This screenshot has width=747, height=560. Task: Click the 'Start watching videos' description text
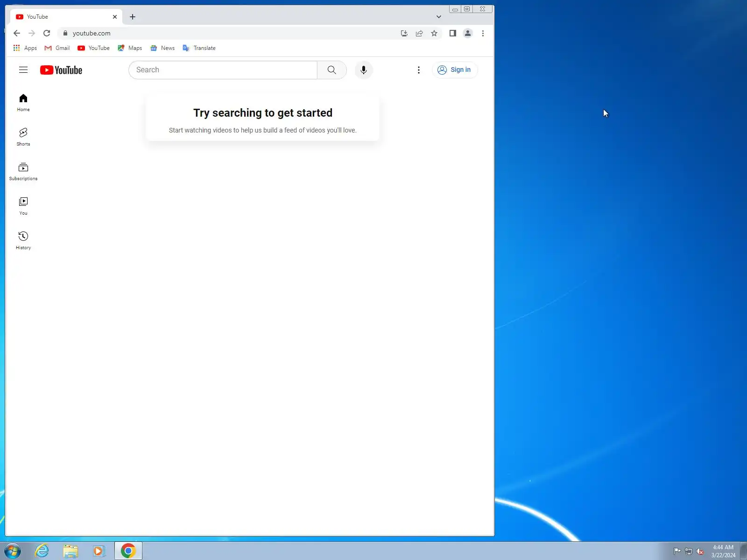pyautogui.click(x=262, y=130)
